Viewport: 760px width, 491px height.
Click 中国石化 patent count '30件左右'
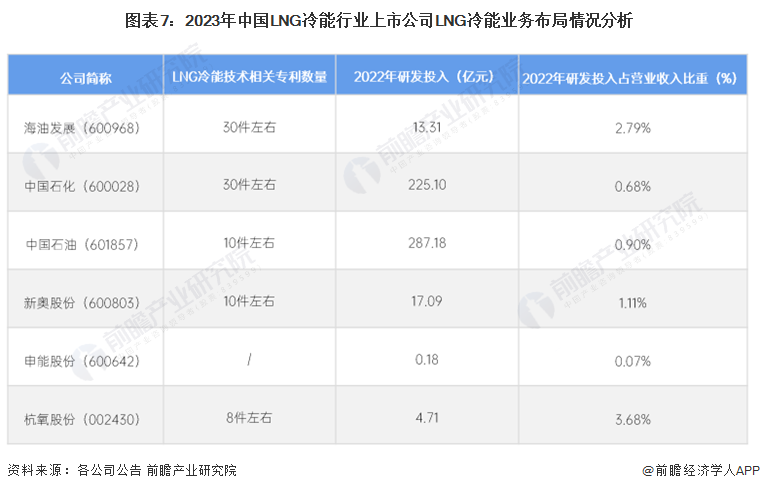coord(249,185)
